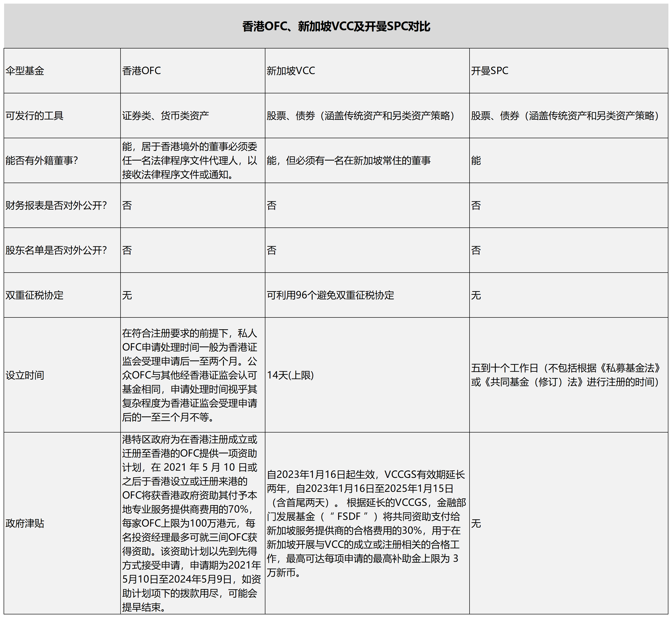
Task: Select cell 证券类、货币类资产
Action: click(193, 115)
